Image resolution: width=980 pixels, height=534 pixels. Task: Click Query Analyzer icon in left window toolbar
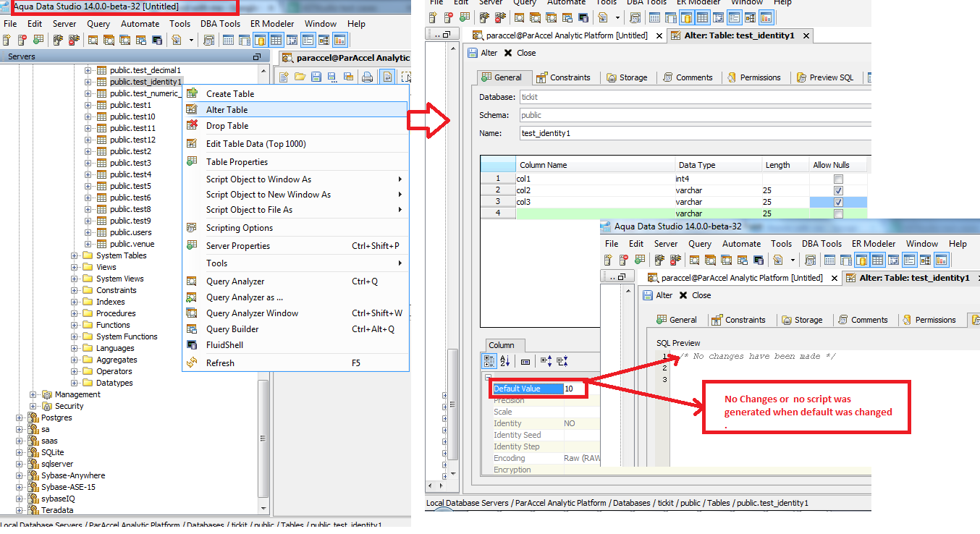click(x=93, y=40)
